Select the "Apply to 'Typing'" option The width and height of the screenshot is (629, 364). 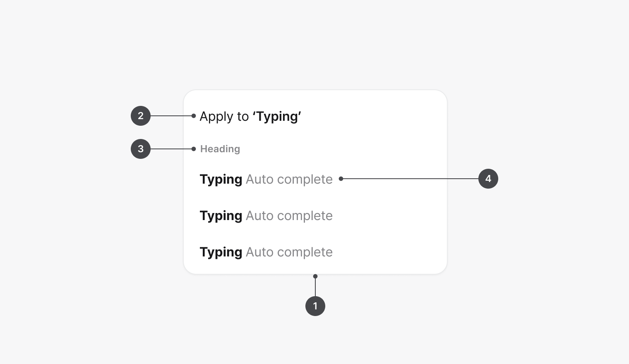(250, 117)
